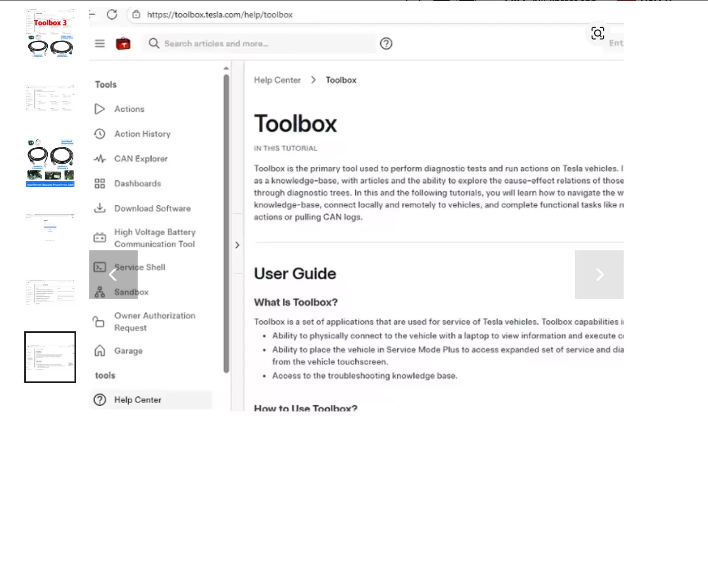Click the Tools section header
This screenshot has width=708, height=588.
click(106, 85)
